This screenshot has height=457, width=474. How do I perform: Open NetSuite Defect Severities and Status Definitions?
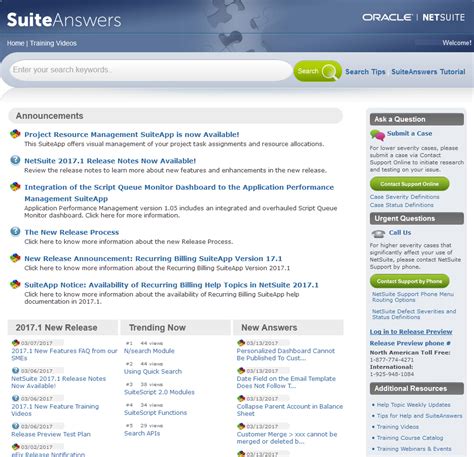414,314
